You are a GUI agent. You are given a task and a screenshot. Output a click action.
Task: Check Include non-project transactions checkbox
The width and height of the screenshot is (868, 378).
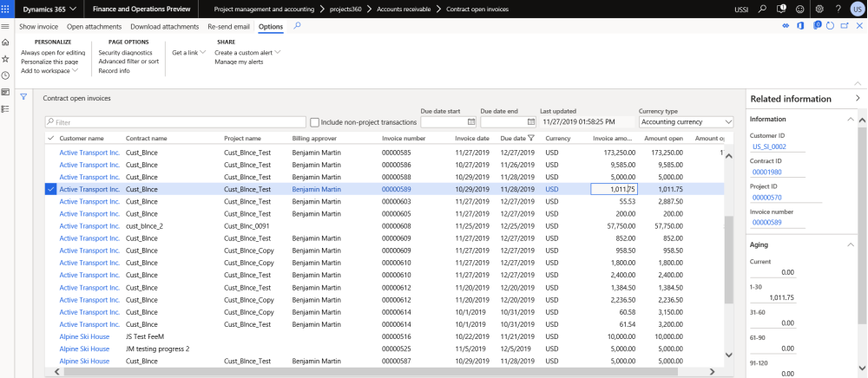(x=315, y=122)
